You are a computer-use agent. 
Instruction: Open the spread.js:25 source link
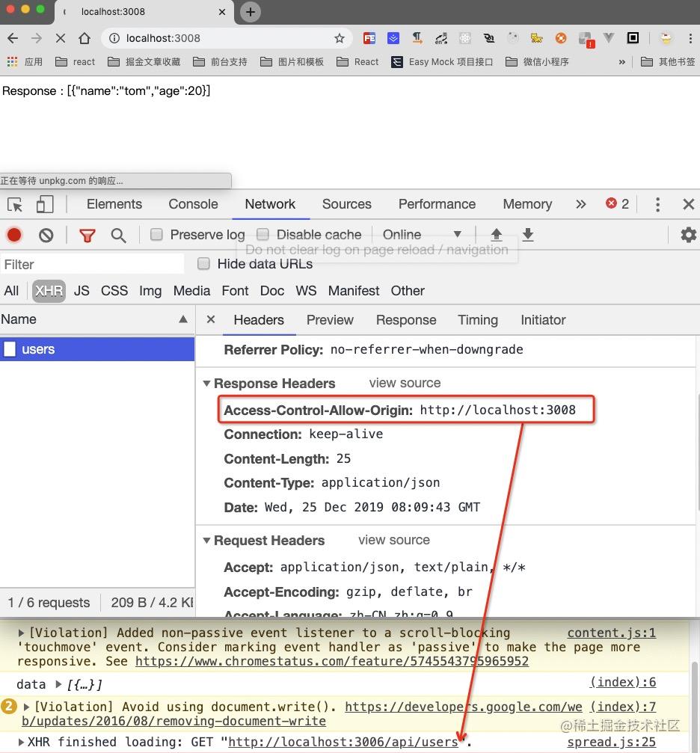(612, 742)
